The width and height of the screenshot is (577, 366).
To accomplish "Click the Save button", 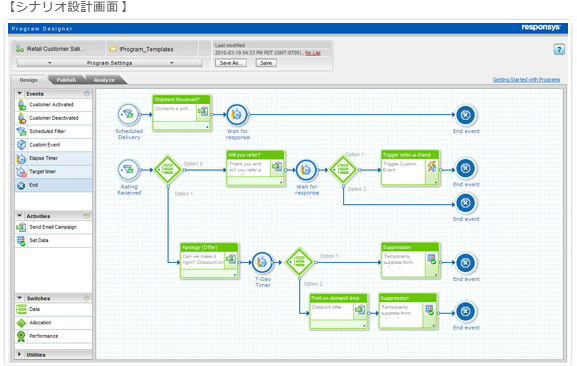I will pos(266,63).
